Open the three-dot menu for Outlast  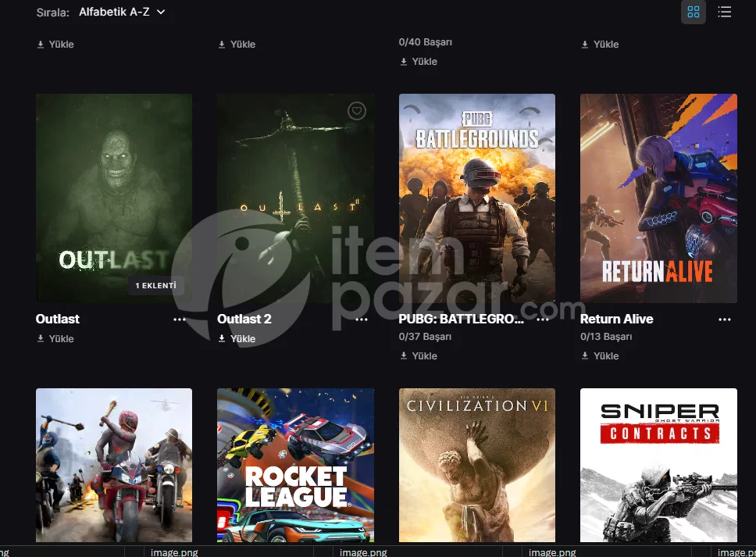180,320
